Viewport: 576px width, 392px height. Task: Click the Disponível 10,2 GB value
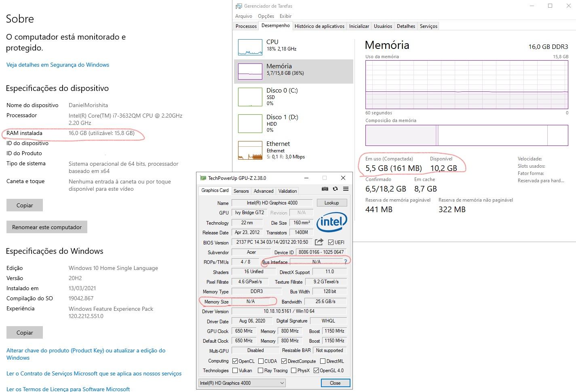[x=443, y=168]
